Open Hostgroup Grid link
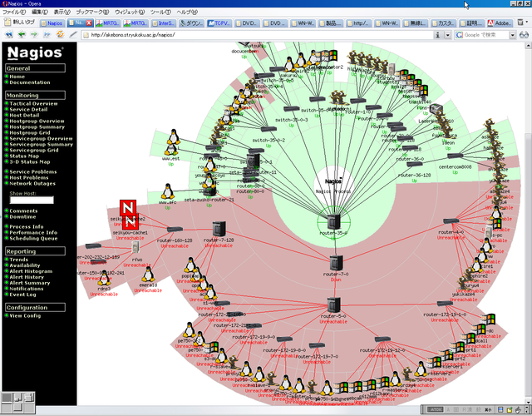 (30, 133)
